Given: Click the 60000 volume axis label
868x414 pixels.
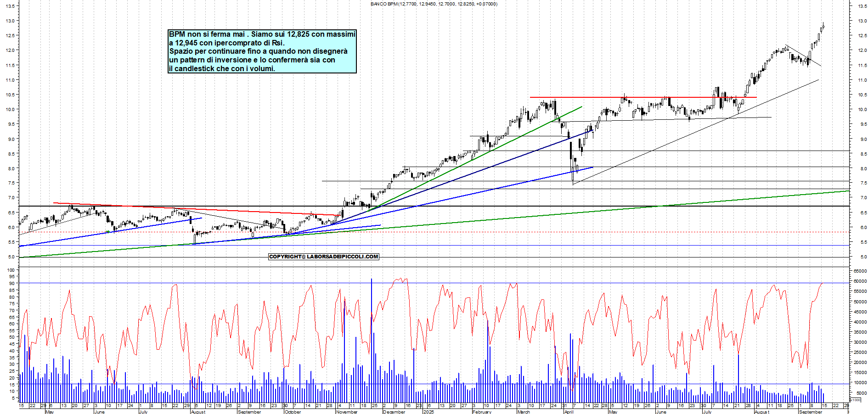Looking at the screenshot, I should point(860,281).
